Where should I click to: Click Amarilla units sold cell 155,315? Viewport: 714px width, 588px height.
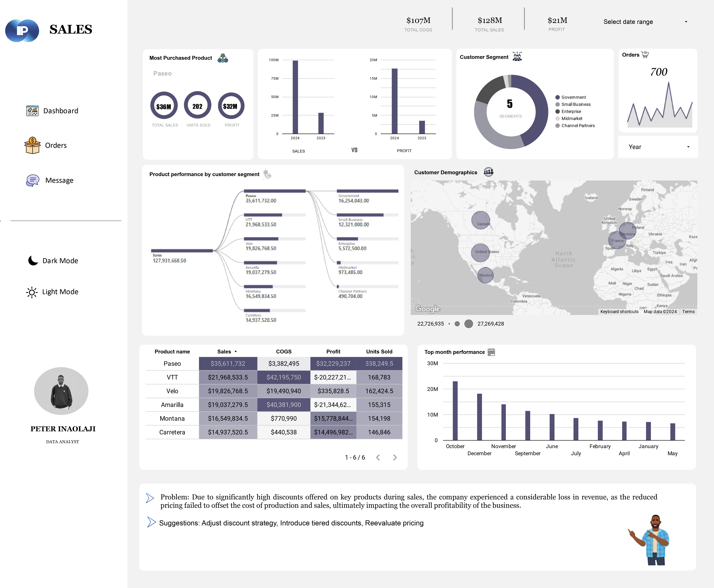379,405
